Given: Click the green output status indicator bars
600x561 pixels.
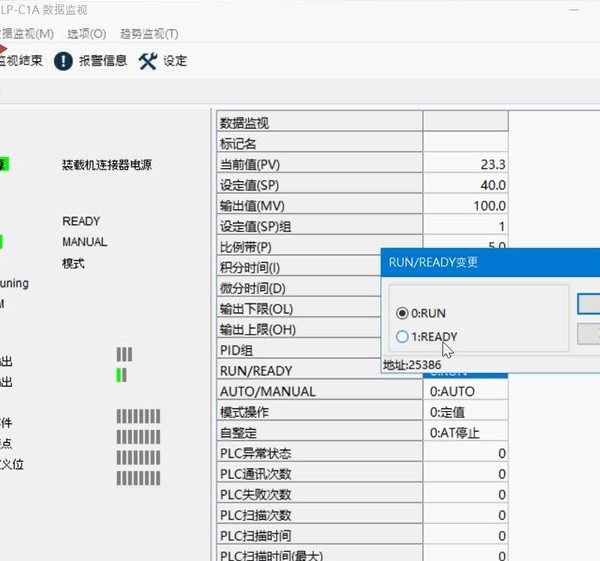Looking at the screenshot, I should click(123, 375).
